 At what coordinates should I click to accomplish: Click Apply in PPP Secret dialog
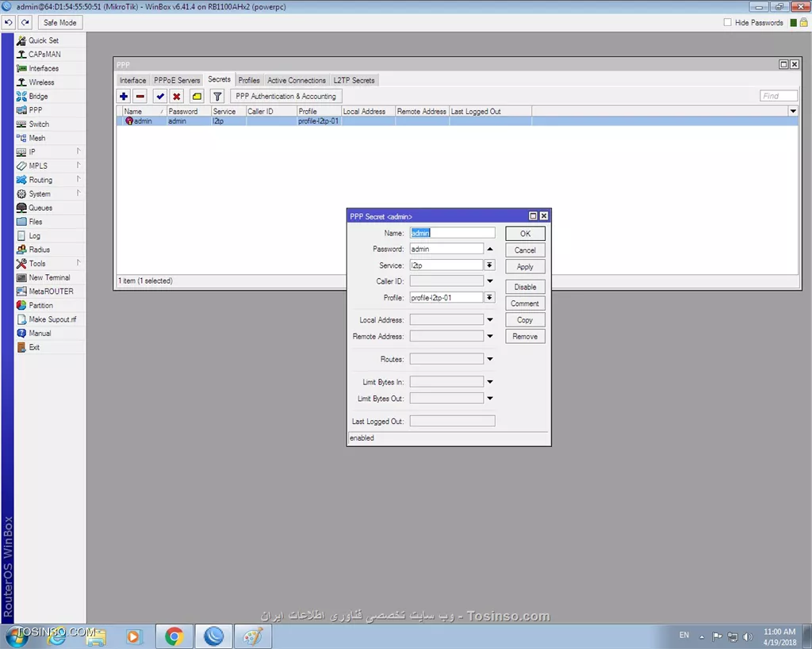click(525, 266)
